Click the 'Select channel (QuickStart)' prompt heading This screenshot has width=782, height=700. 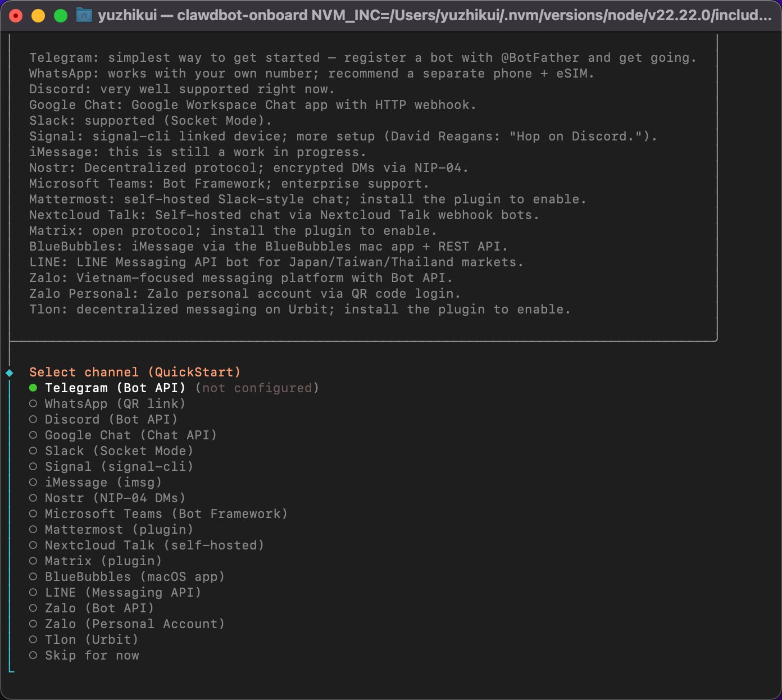click(135, 372)
